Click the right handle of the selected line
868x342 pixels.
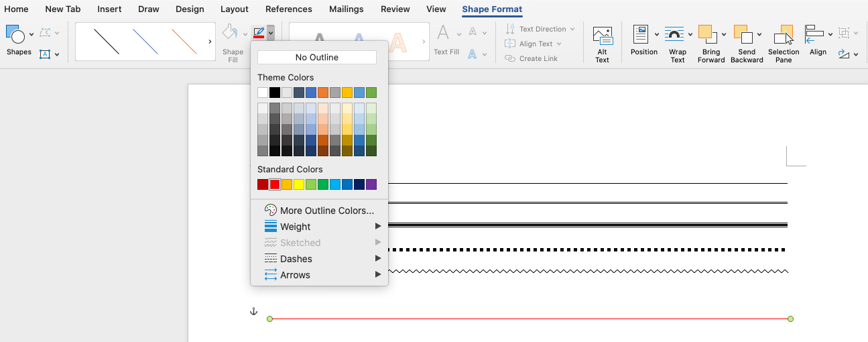pyautogui.click(x=790, y=319)
